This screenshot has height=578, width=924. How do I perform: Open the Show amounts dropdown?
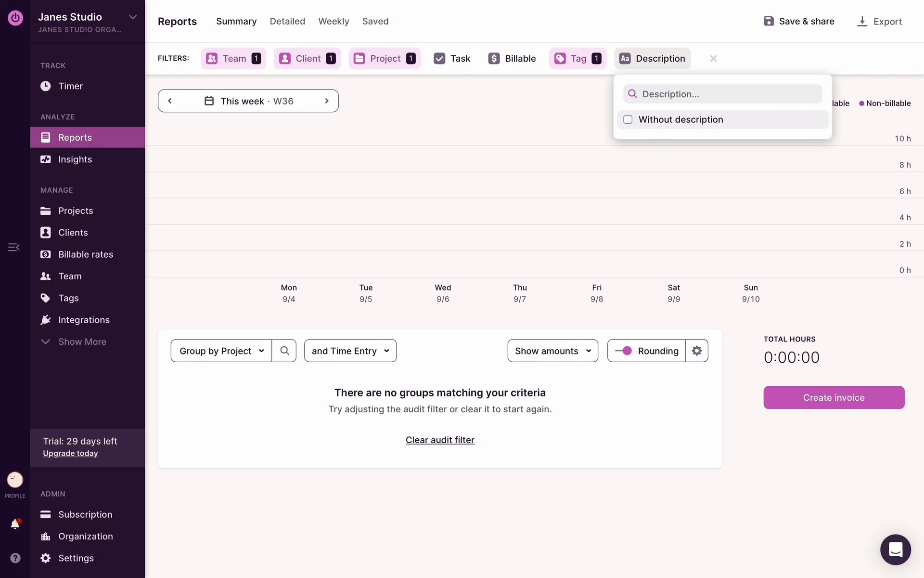coord(552,351)
